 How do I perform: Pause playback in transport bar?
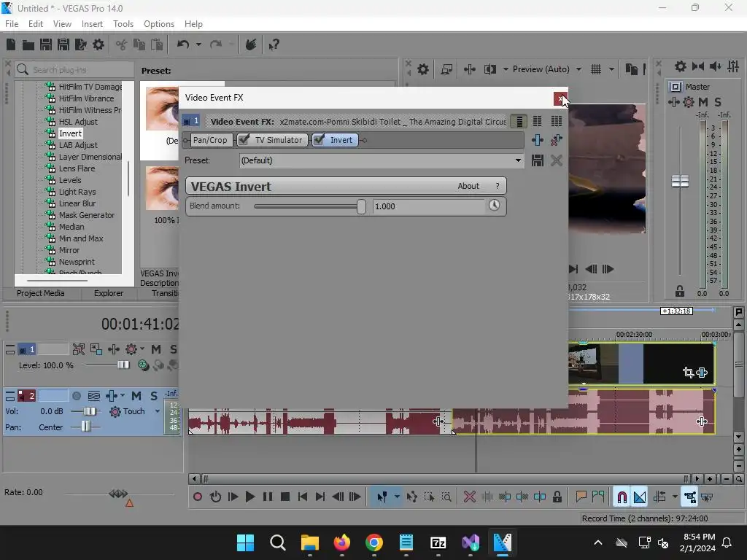[x=268, y=497]
